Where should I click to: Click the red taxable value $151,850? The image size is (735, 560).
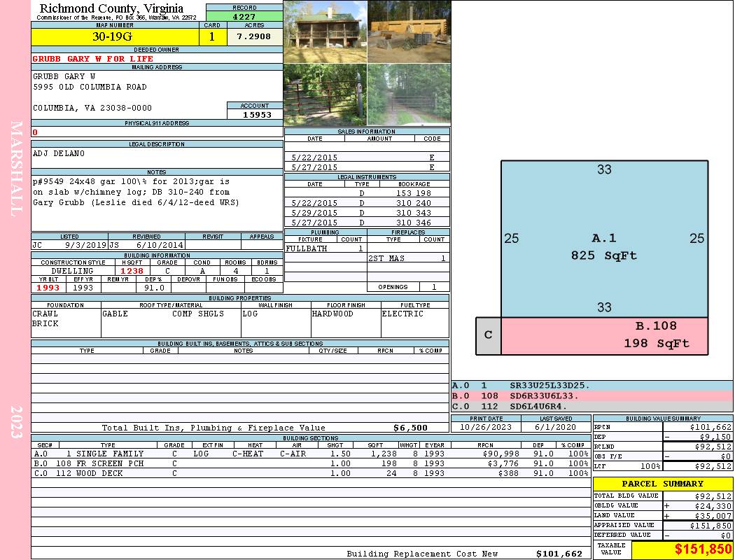702,550
